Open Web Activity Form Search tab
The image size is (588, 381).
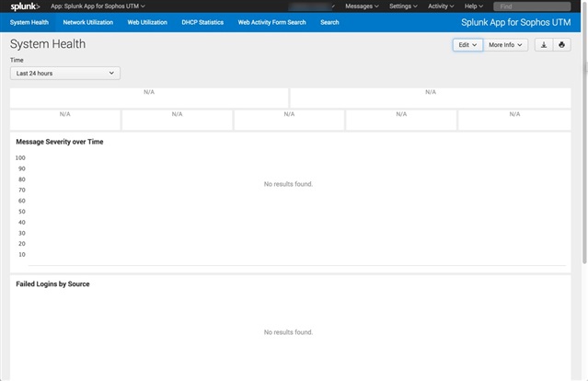(x=271, y=22)
